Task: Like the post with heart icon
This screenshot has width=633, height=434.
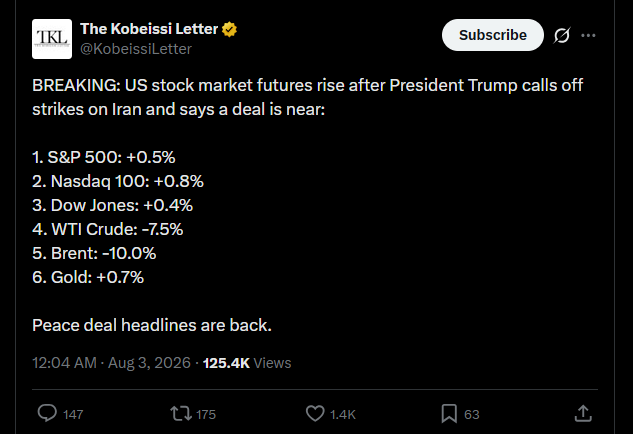Action: click(315, 414)
